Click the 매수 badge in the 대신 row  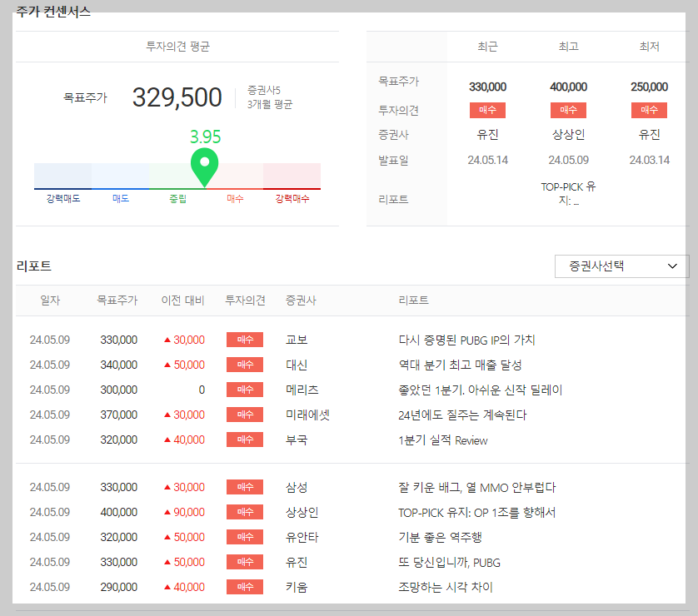coord(245,365)
